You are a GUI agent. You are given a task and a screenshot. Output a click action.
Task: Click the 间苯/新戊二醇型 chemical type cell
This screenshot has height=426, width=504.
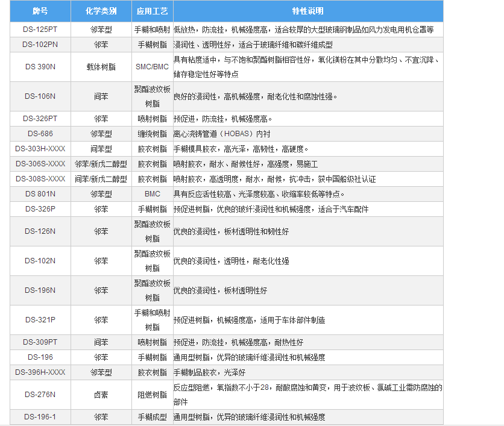point(101,179)
